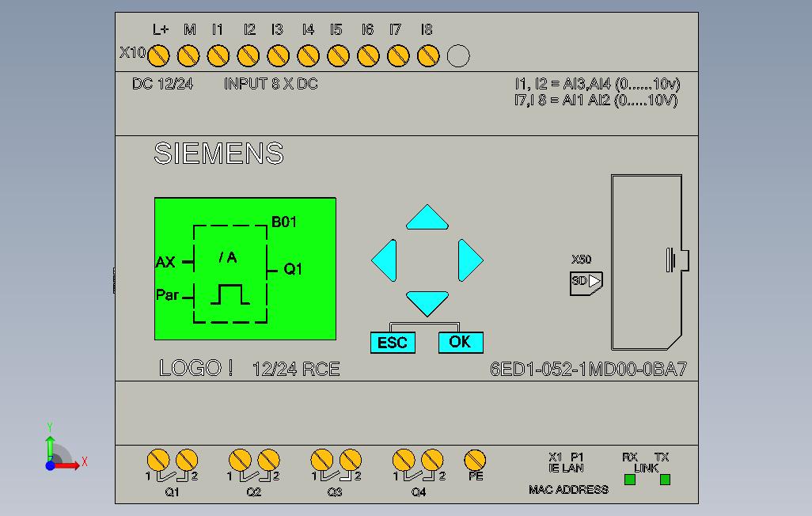Click the "DC 12/24" label
This screenshot has height=516, width=812.
(x=162, y=83)
